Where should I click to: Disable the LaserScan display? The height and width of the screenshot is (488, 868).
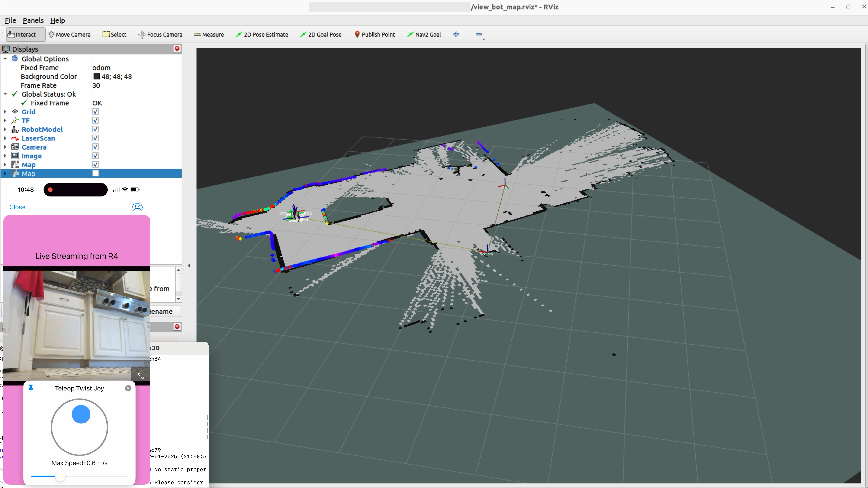(x=96, y=138)
